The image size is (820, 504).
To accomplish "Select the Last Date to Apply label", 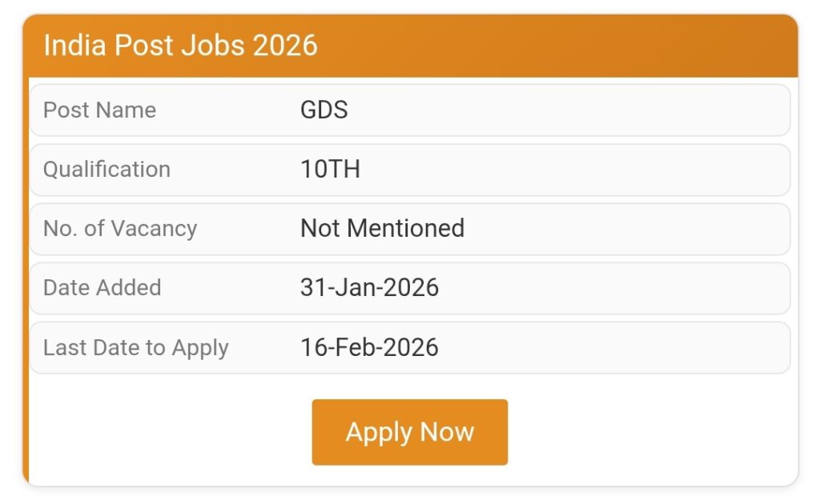I will (136, 348).
